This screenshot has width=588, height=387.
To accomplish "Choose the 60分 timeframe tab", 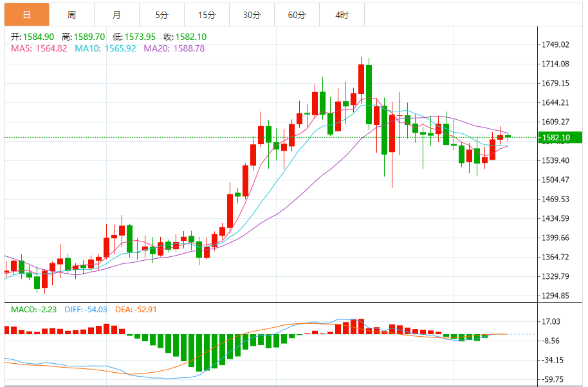I will (x=297, y=15).
